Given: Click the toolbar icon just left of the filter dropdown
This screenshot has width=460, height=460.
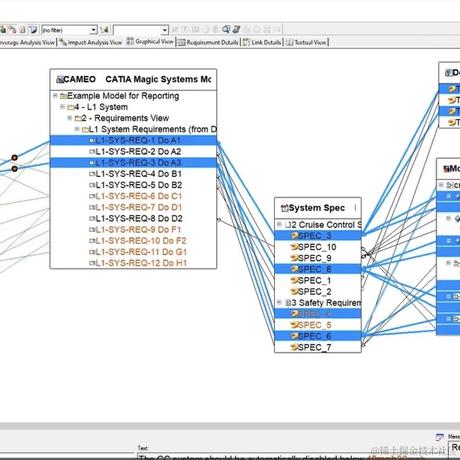Looking at the screenshot, I should pyautogui.click(x=33, y=30).
